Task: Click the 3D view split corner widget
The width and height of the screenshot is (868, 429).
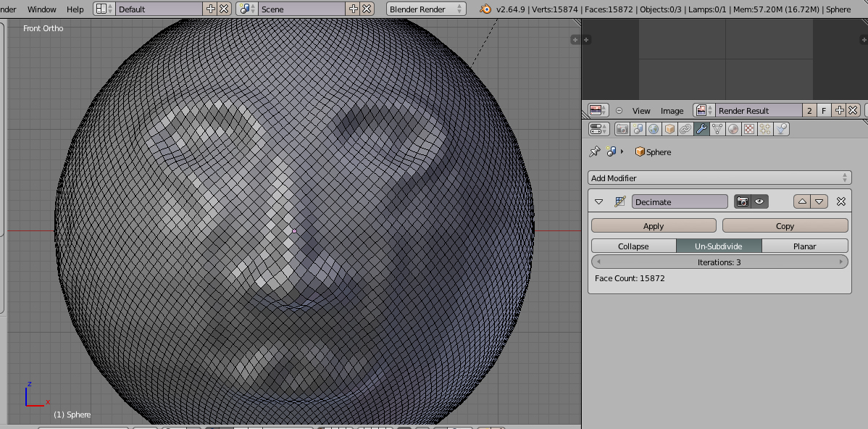Action: coord(577,22)
